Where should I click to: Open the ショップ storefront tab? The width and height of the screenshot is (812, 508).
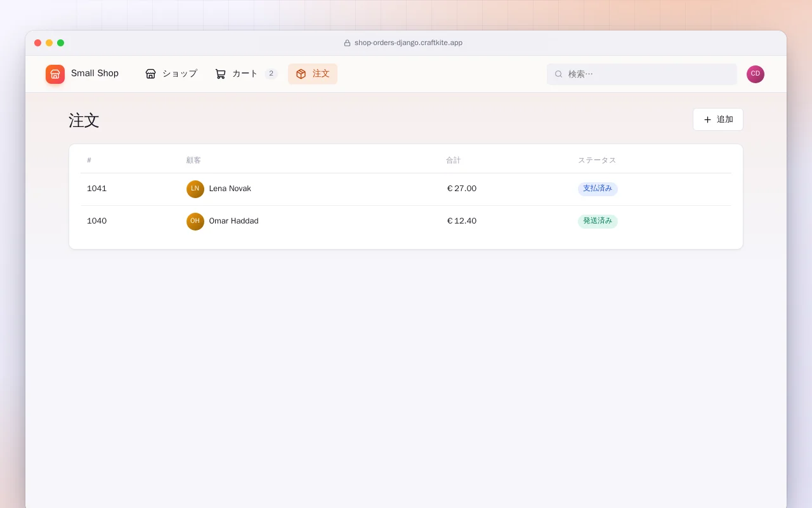click(x=171, y=74)
